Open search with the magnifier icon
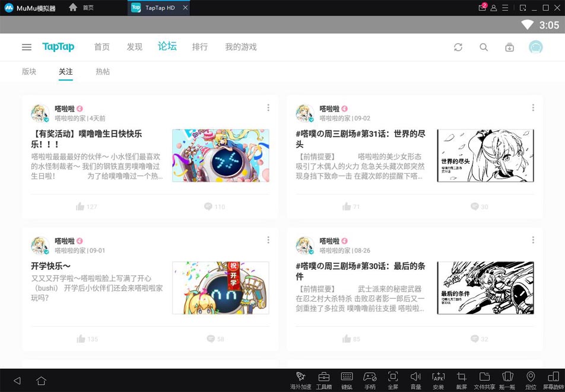 click(x=484, y=47)
